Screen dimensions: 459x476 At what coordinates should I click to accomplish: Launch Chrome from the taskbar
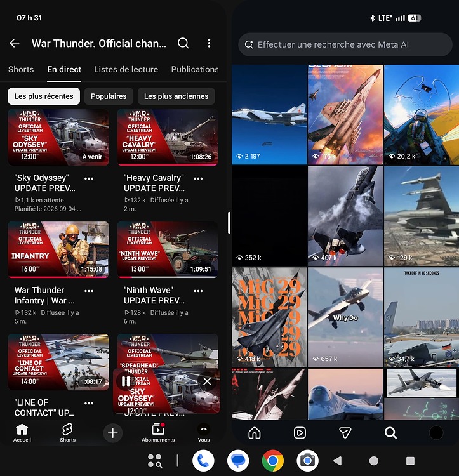pyautogui.click(x=272, y=461)
